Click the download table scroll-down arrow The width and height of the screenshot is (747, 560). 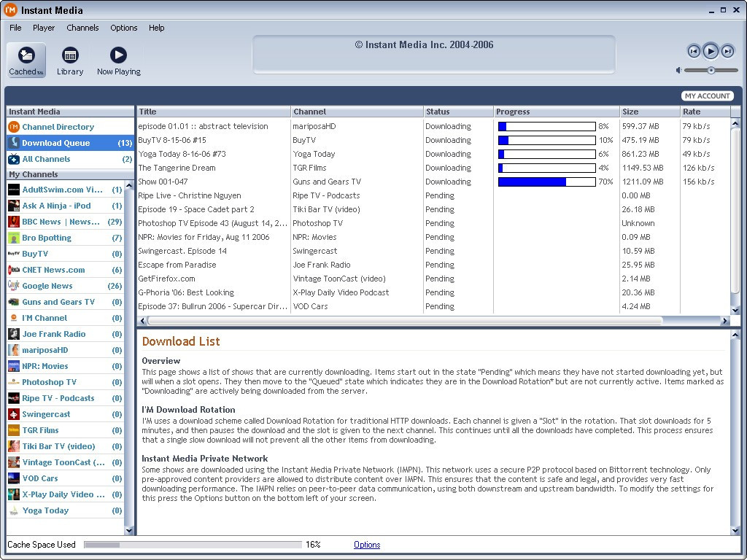pos(735,310)
